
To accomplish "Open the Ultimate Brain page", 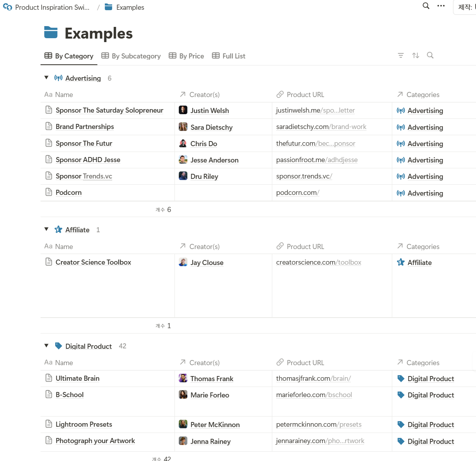I will coord(78,378).
